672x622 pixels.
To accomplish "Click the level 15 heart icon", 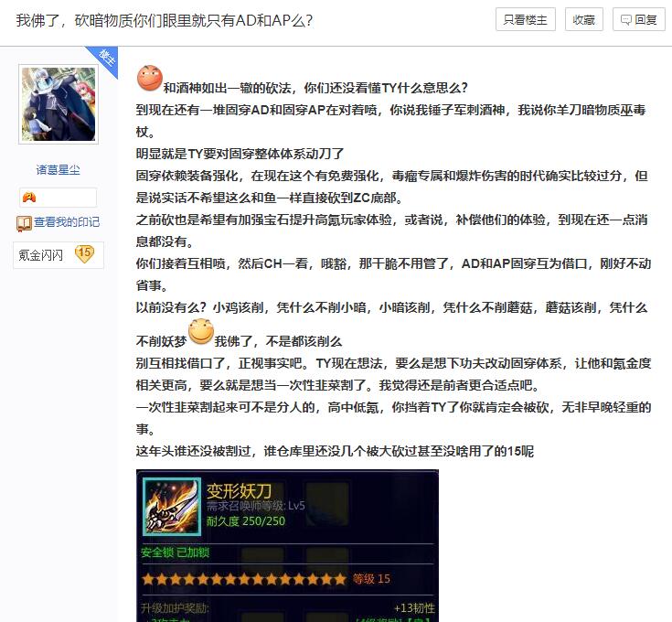I will coord(84,253).
